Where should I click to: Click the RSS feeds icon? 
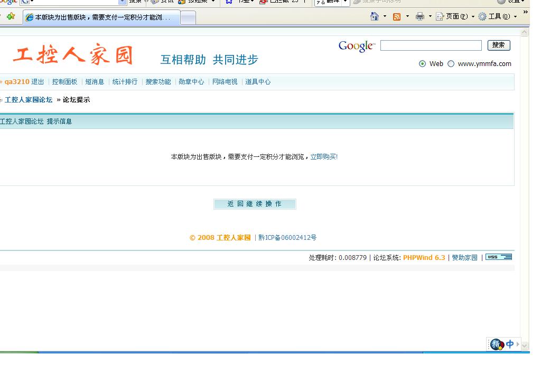(x=397, y=16)
